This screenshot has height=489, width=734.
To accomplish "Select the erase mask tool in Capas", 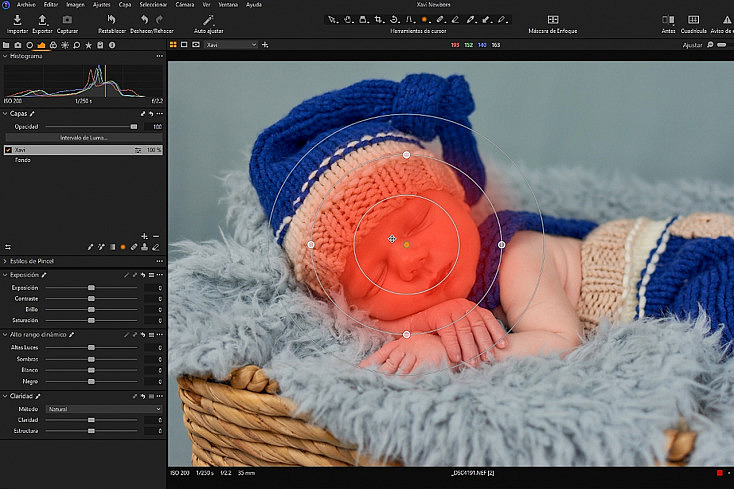I will point(156,247).
